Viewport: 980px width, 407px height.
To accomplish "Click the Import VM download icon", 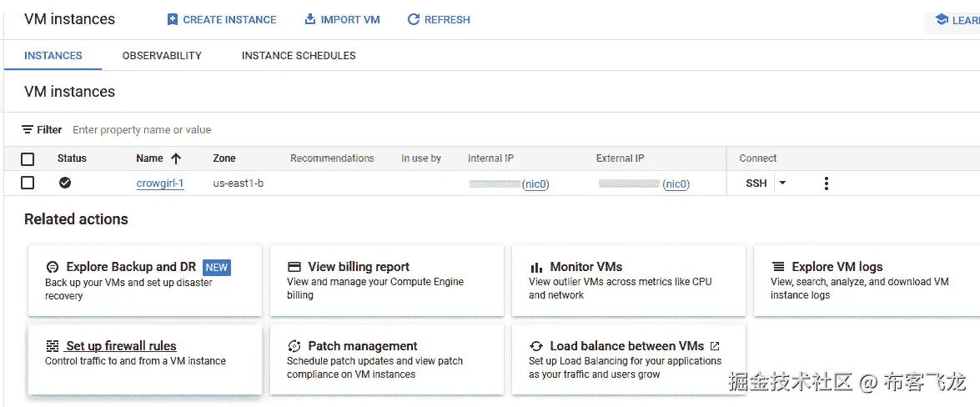I will [310, 19].
